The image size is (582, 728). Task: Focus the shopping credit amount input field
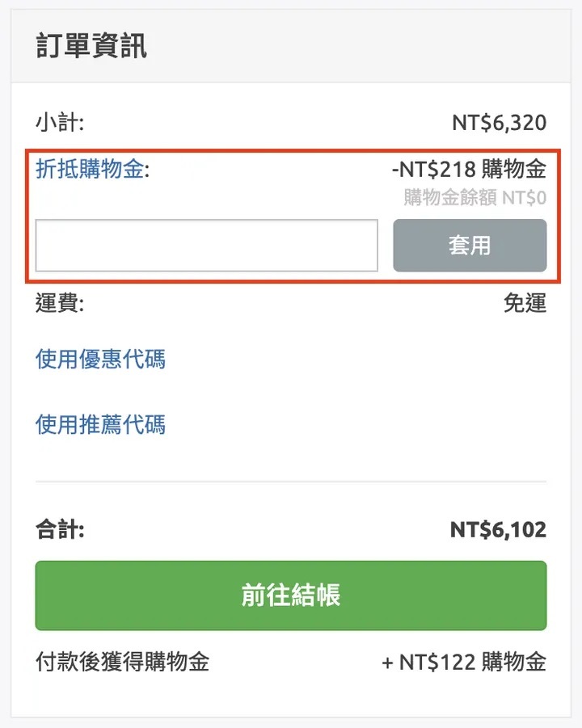coord(206,246)
